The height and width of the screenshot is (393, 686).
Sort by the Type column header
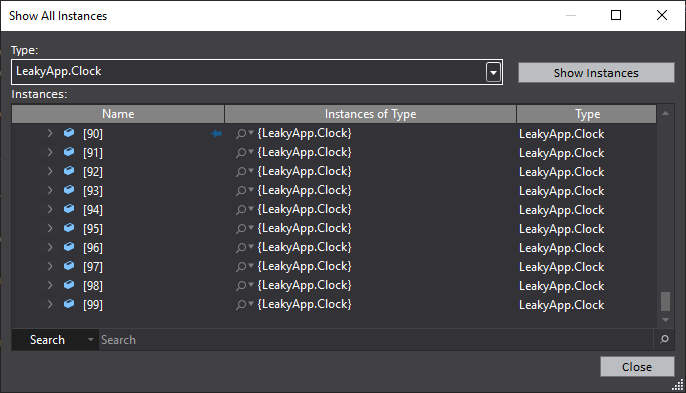[x=587, y=114]
